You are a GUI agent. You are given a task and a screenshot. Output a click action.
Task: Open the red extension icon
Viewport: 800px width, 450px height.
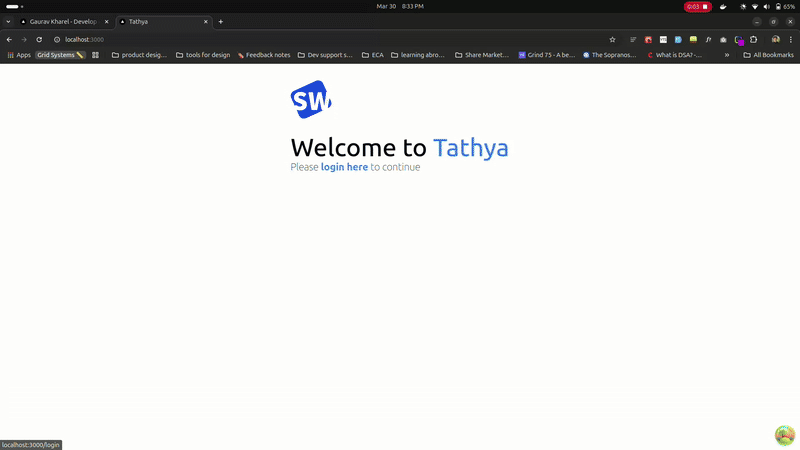coord(648,39)
